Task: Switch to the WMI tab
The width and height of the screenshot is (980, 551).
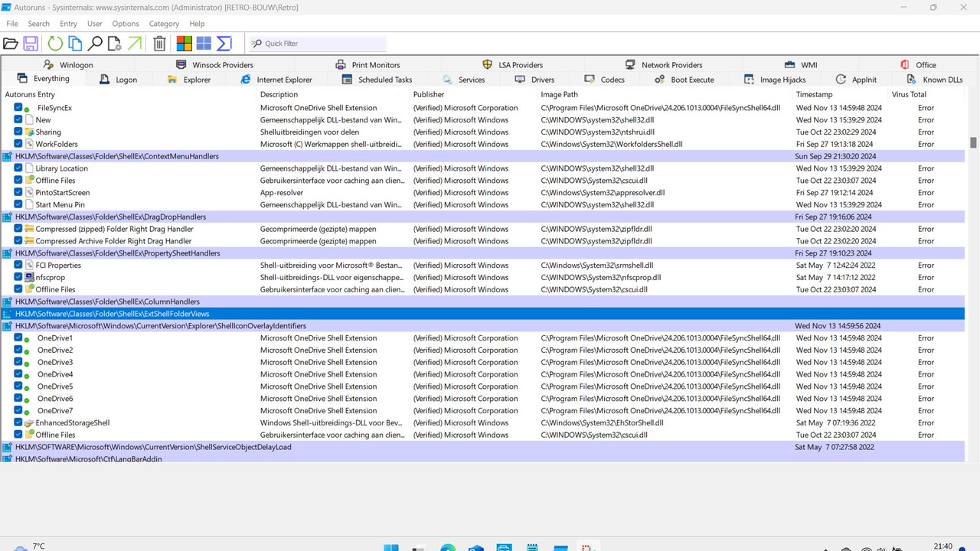Action: (x=801, y=65)
